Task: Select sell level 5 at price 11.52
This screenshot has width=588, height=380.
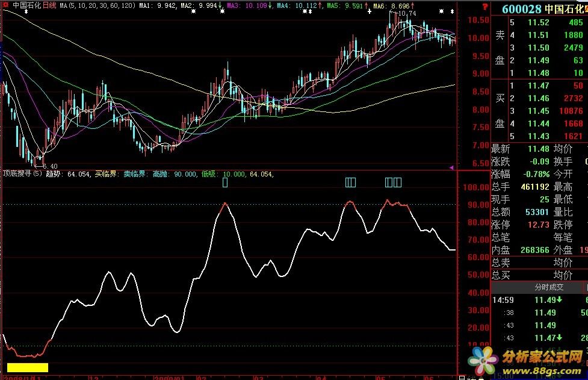Action: tap(539, 22)
